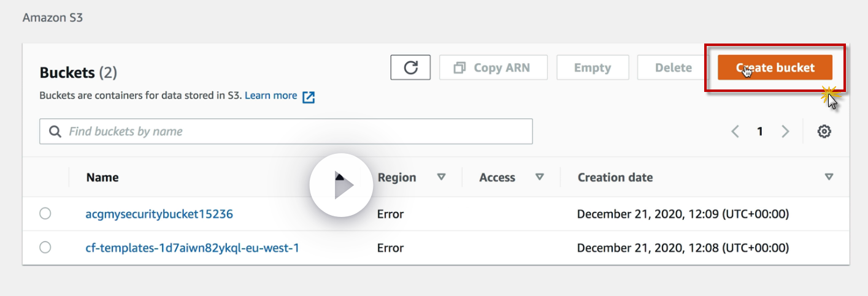Click the Delete button
The width and height of the screenshot is (868, 296).
point(673,67)
